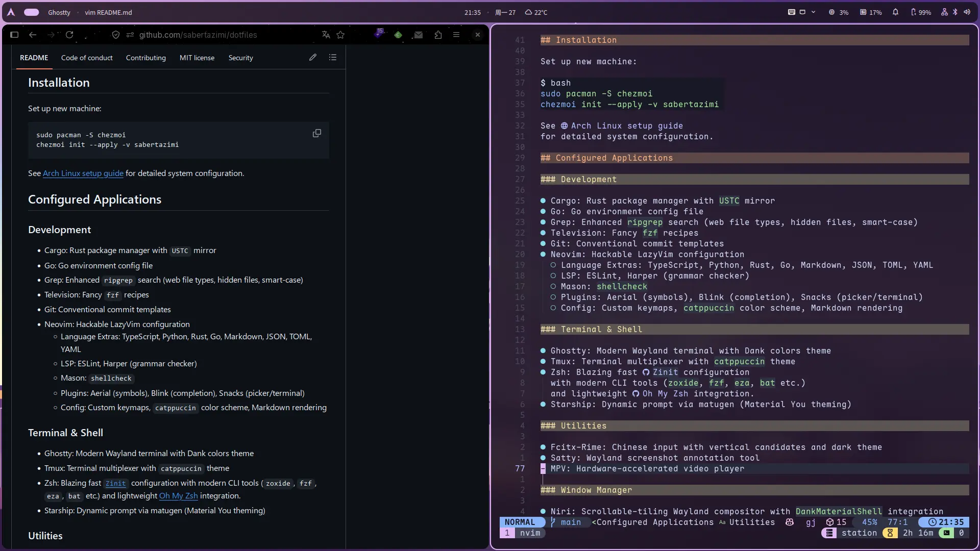Open the browser hamburger menu
The width and height of the screenshot is (980, 551).
pyautogui.click(x=456, y=35)
